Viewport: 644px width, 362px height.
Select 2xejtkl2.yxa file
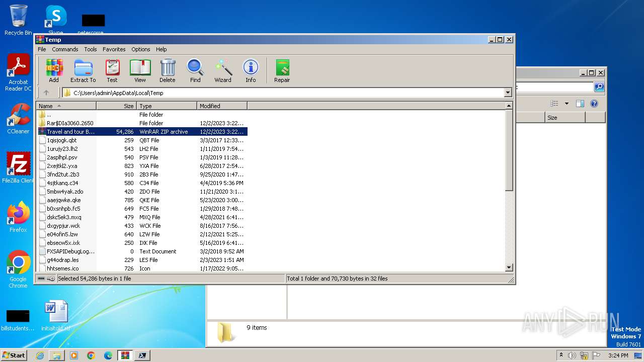tap(142, 166)
